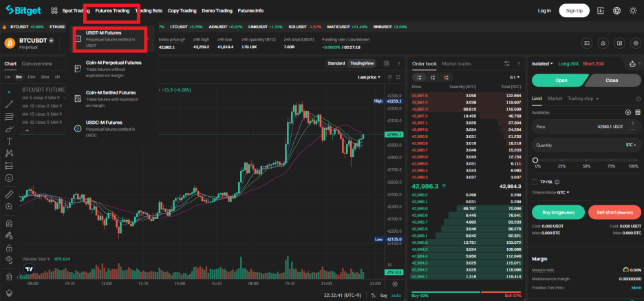Open the 0.1 depth precision dropdown

(x=515, y=77)
